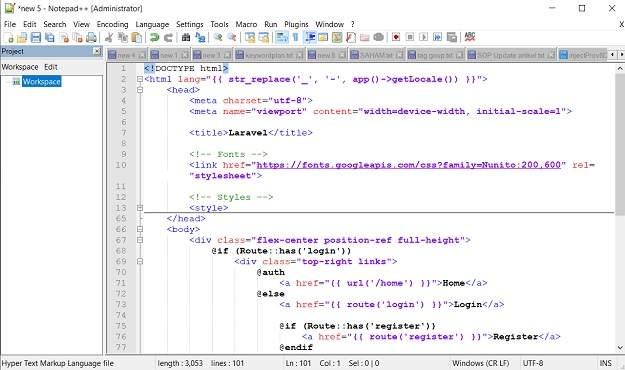
Task: Click the ABC spell check icon
Action: click(470, 37)
